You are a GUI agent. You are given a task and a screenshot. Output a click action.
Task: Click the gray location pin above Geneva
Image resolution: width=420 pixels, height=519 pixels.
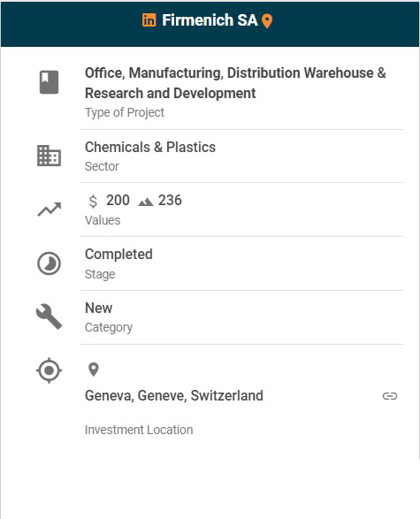(94, 370)
